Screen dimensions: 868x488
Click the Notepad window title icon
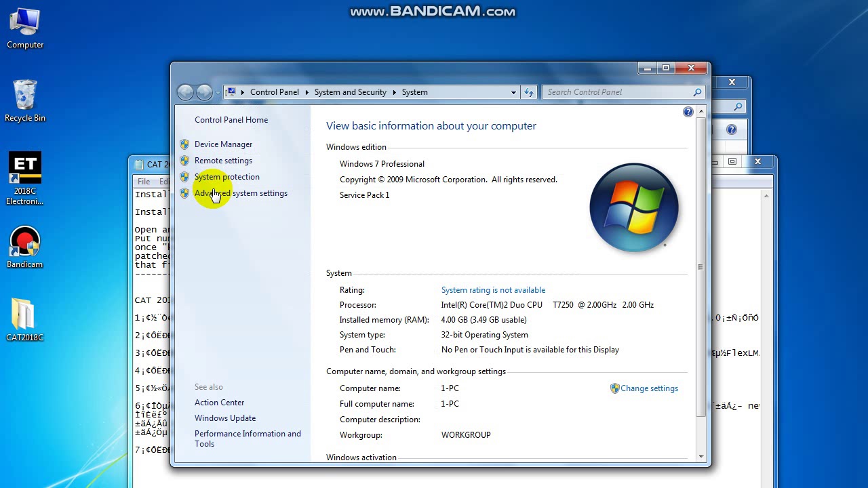(139, 164)
